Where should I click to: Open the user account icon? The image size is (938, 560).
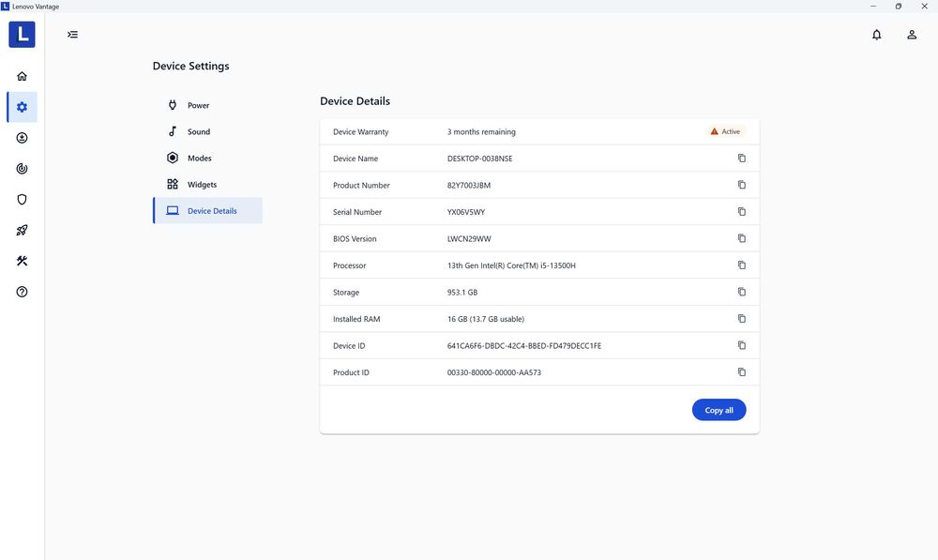click(x=912, y=35)
